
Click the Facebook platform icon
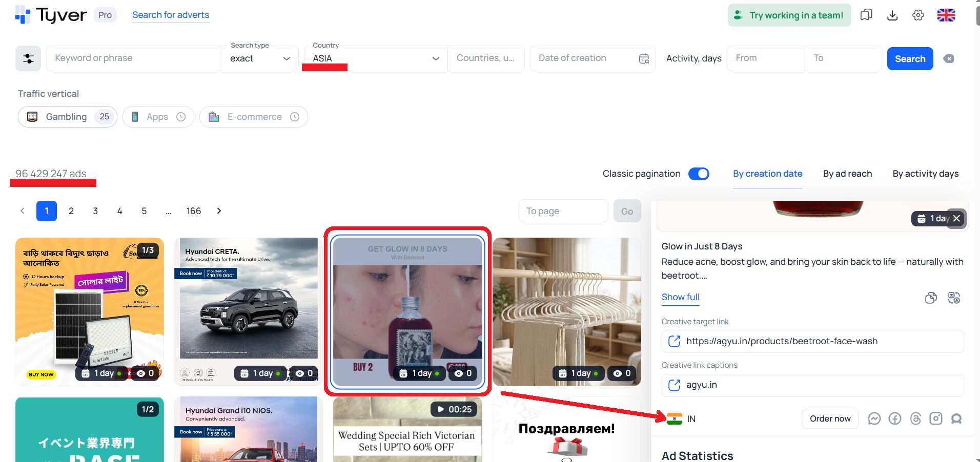tap(895, 418)
